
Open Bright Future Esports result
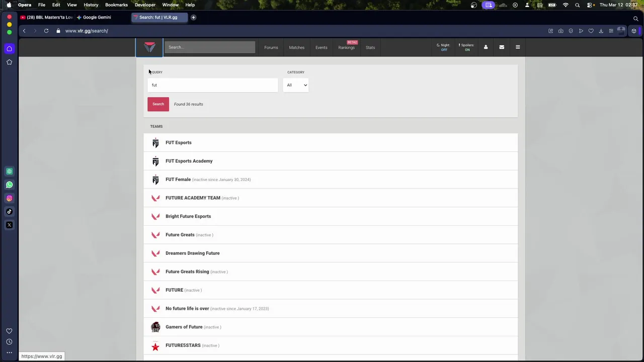(331, 216)
